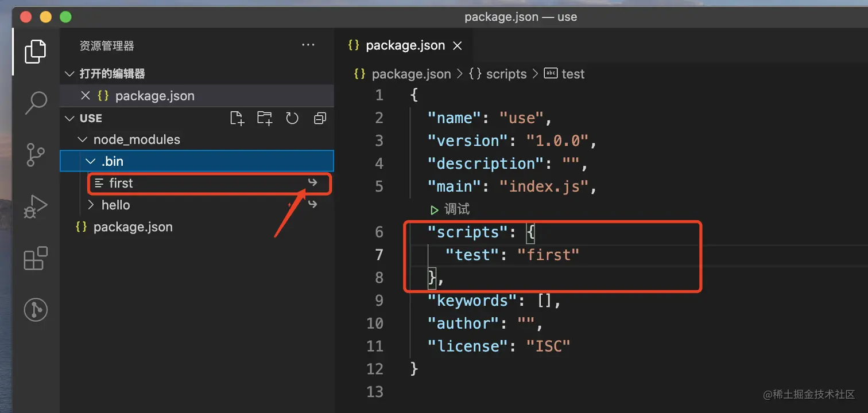Click the debug (调试) code lens
This screenshot has height=413, width=868.
pos(450,209)
